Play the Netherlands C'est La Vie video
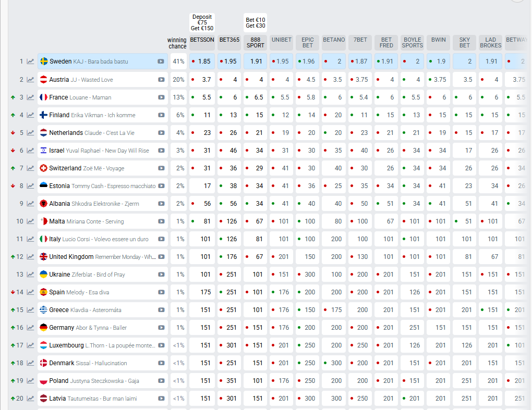The height and width of the screenshot is (410, 532). [x=161, y=133]
